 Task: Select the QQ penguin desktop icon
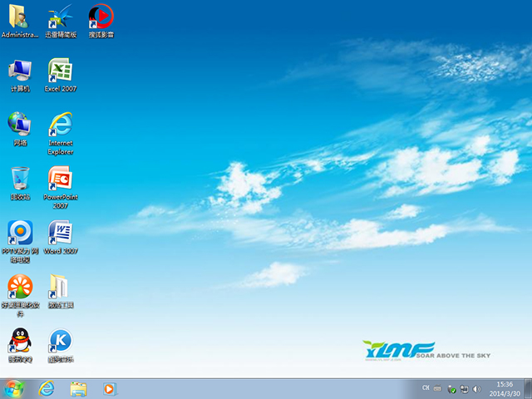click(20, 342)
